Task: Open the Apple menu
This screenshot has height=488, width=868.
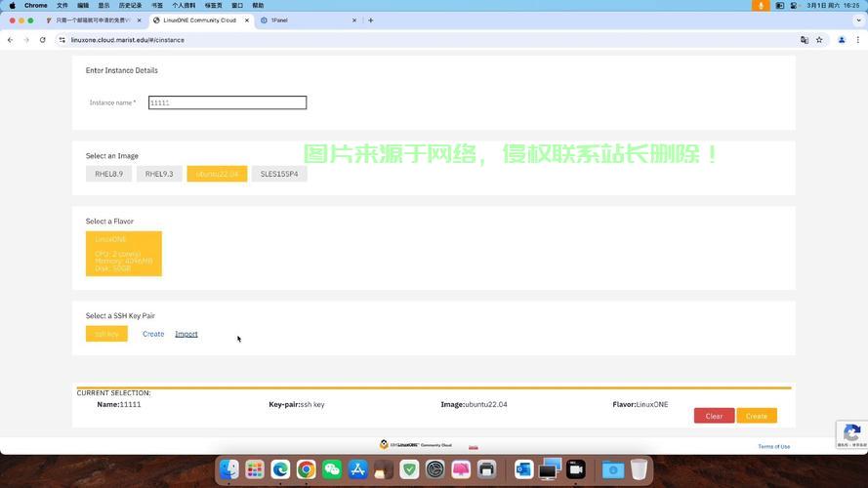Action: (12, 5)
